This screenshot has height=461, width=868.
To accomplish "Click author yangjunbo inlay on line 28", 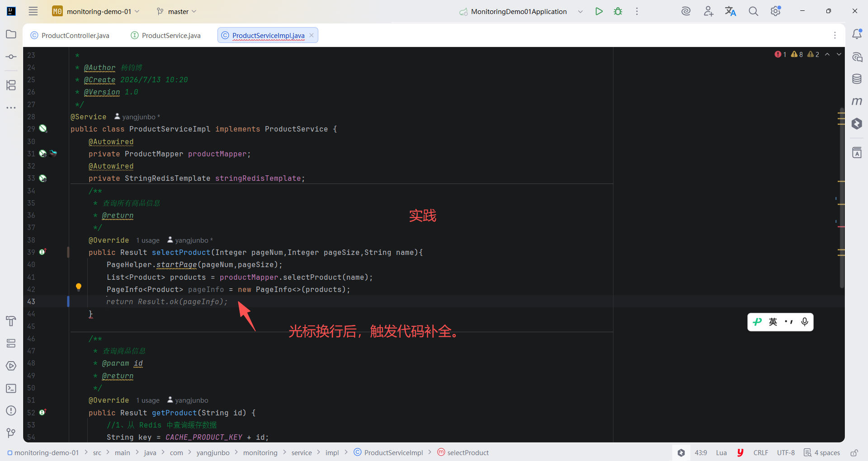I will 137,117.
